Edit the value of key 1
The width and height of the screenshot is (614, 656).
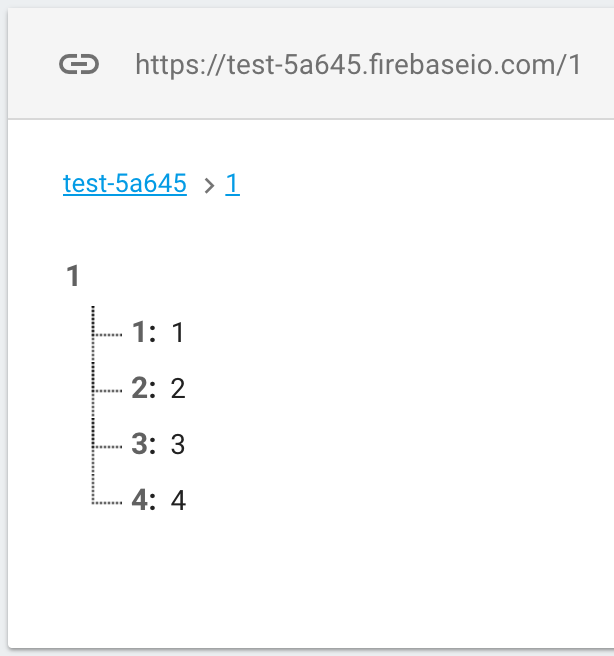click(178, 333)
